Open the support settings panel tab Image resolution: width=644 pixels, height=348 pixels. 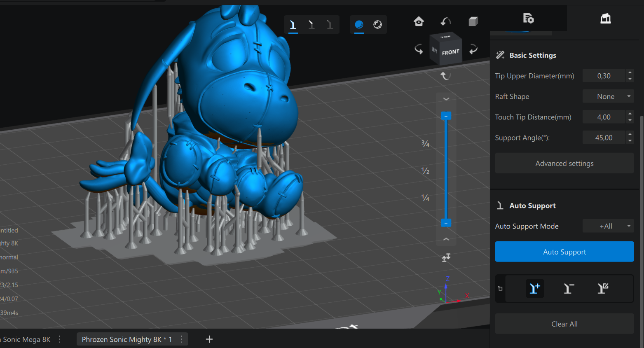click(528, 19)
